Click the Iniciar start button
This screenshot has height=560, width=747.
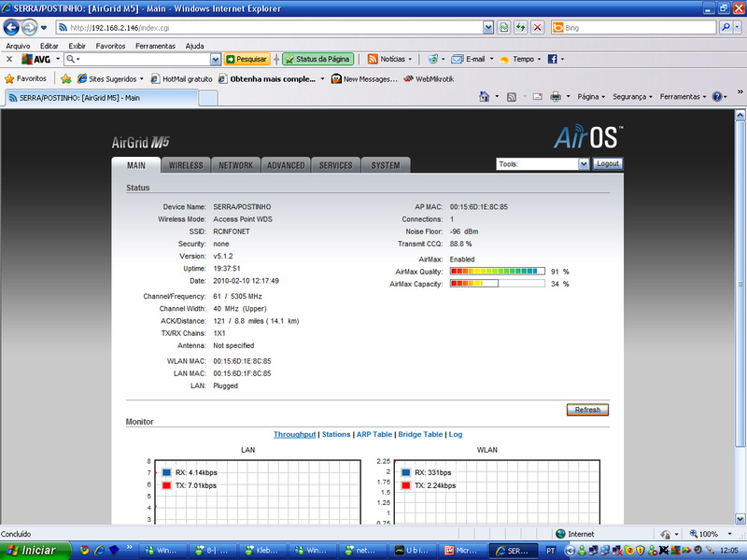[35, 551]
